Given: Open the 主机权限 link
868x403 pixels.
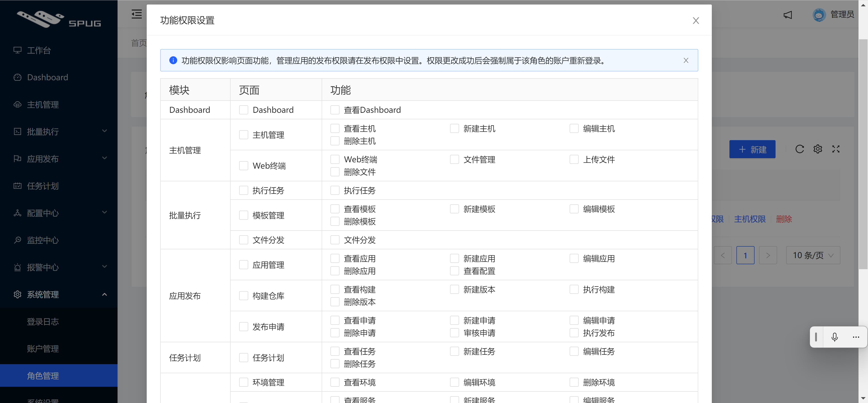Looking at the screenshot, I should [750, 219].
